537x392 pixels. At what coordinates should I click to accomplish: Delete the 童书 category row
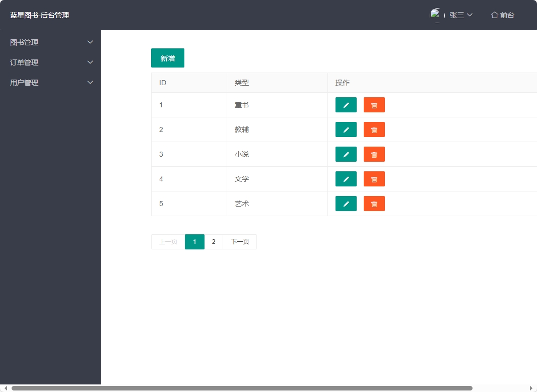tap(374, 105)
